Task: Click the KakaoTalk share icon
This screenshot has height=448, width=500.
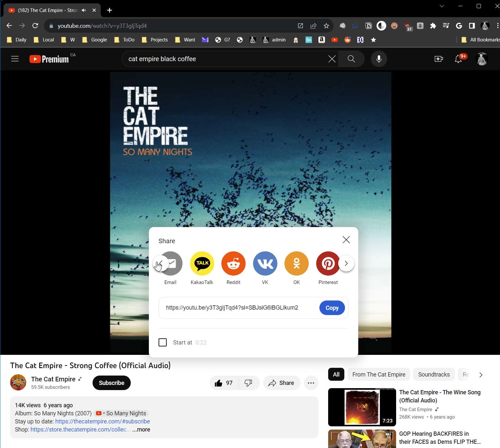Action: tap(202, 264)
